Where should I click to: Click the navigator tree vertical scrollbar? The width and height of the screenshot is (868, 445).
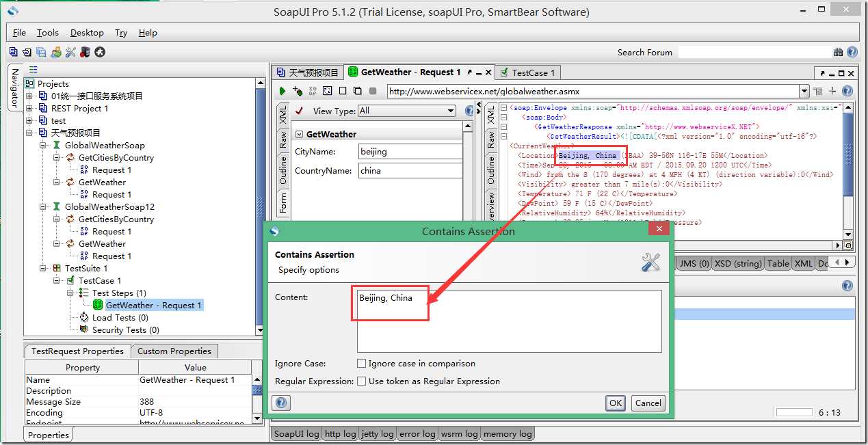(260, 205)
